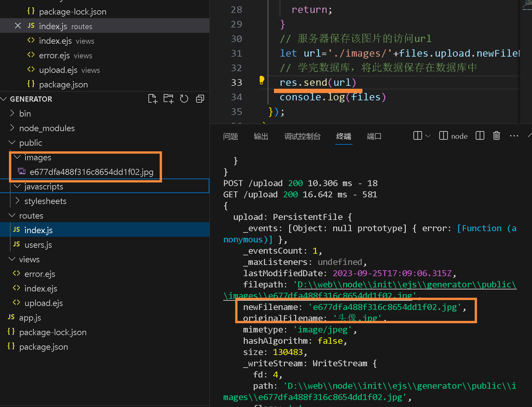Click the new terminal split-pane icon beside dropdown
Screen dimensions: 532x407
pyautogui.click(x=418, y=136)
